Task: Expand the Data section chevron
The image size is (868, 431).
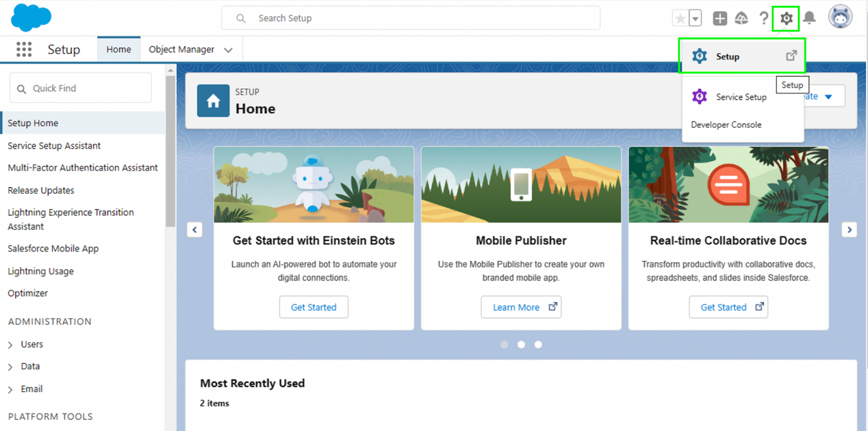Action: point(10,367)
